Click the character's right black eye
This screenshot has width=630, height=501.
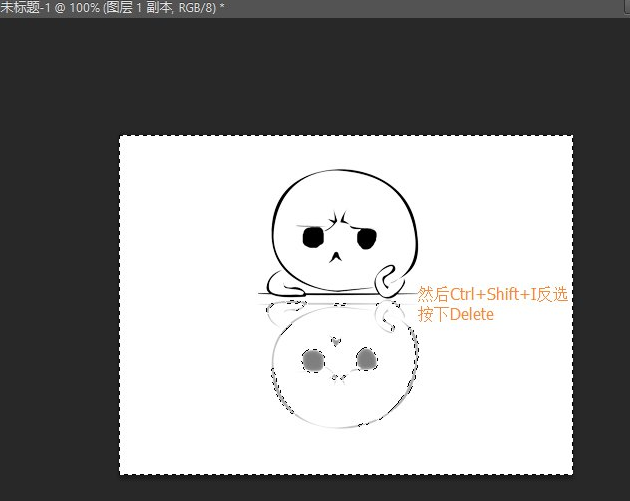[366, 238]
